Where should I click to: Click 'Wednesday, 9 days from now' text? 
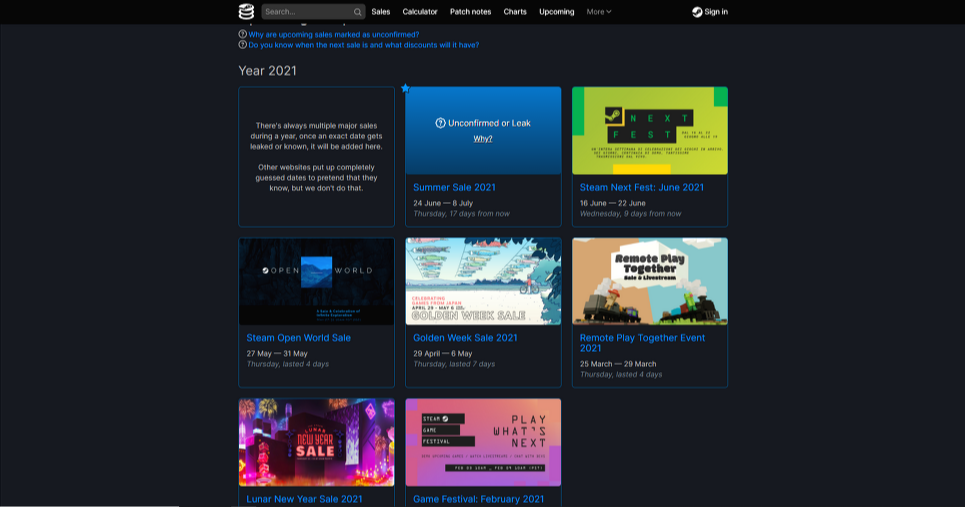pyautogui.click(x=630, y=214)
